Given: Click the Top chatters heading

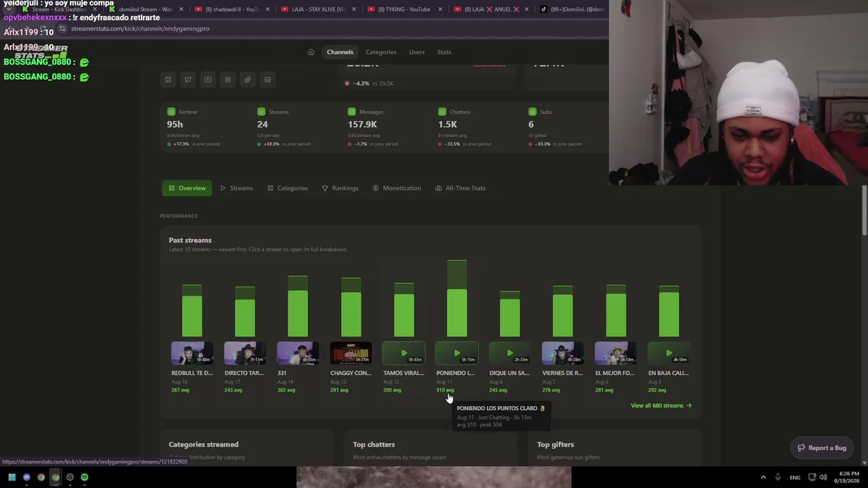Looking at the screenshot, I should (374, 445).
